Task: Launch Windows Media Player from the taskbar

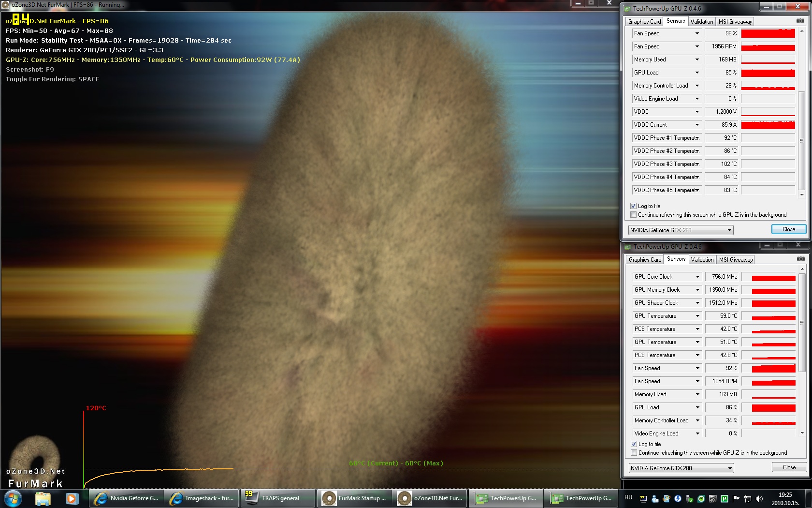Action: (x=72, y=498)
